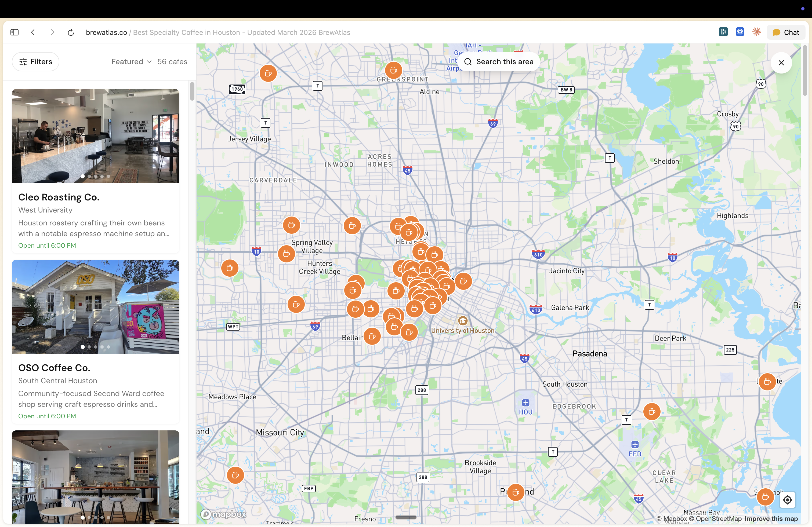Click the OSO Coffee Co. photo thumbnail

point(95,306)
